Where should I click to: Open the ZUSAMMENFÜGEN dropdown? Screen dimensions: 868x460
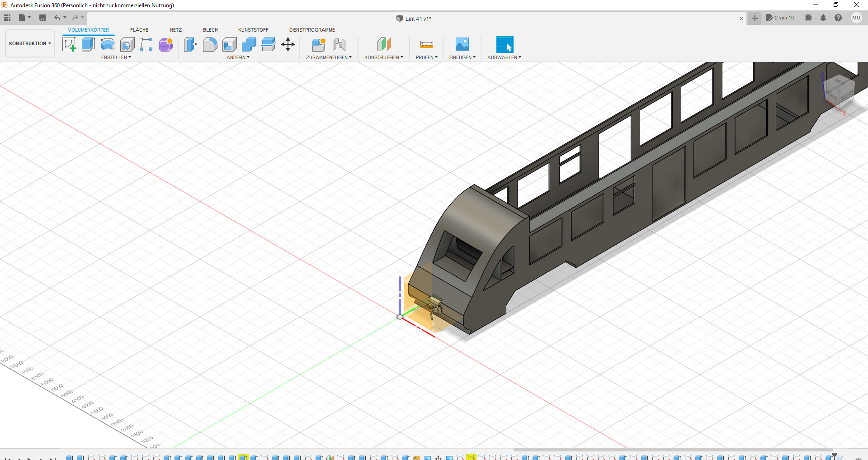tap(329, 57)
